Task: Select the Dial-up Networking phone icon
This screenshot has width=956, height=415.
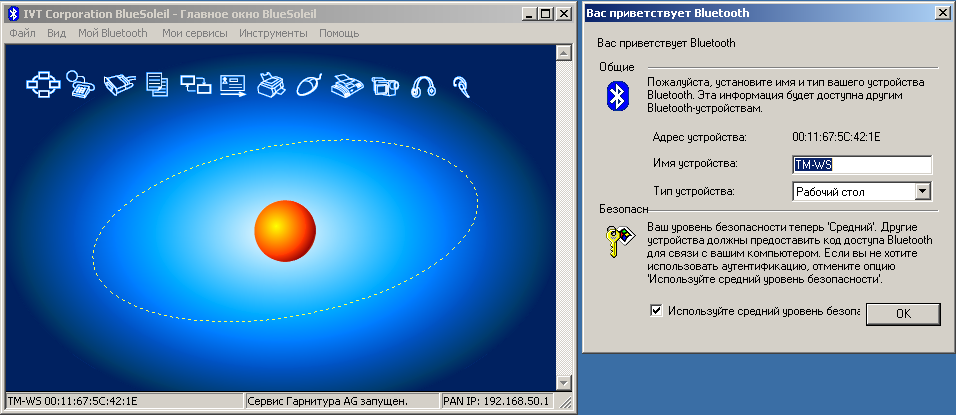Action: click(80, 84)
